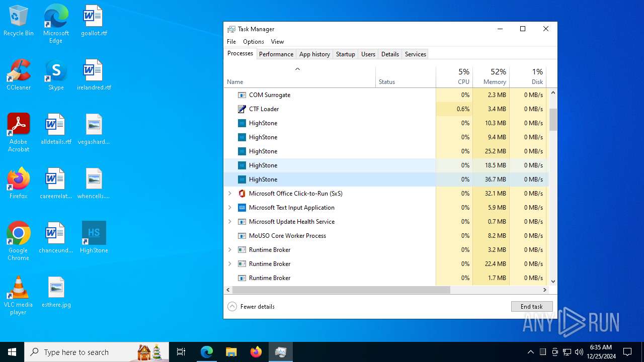The width and height of the screenshot is (644, 362).
Task: Select the COM Surrogate process row
Action: pyautogui.click(x=386, y=95)
